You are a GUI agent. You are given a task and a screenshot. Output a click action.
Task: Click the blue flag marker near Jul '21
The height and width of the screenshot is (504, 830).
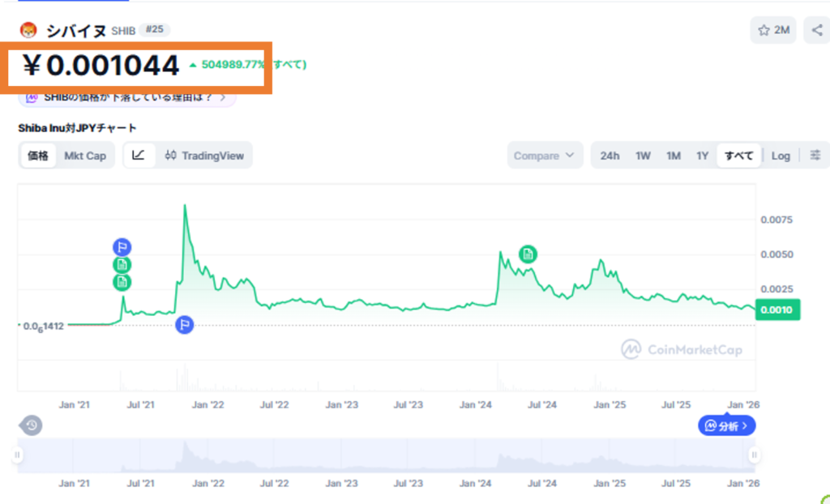[x=122, y=246]
